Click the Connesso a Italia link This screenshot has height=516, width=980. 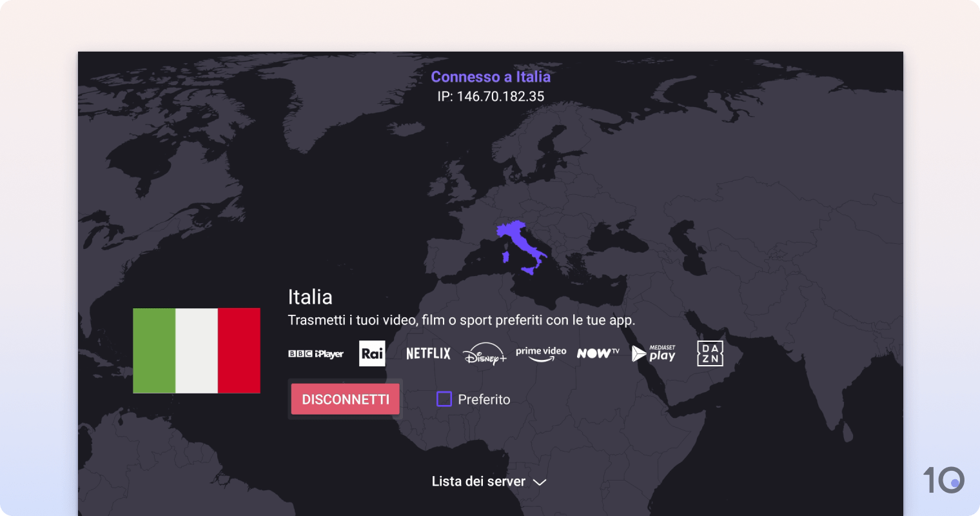click(491, 77)
